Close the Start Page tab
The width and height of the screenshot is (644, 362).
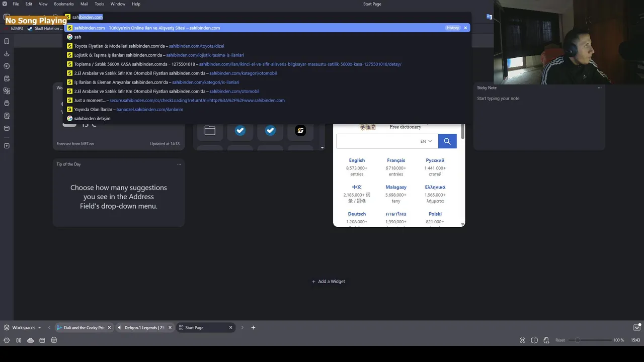coord(231,328)
